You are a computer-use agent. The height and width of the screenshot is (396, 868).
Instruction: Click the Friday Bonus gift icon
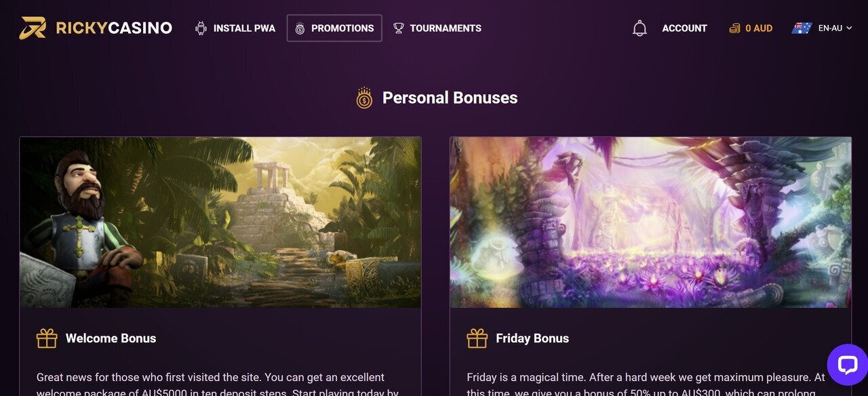[x=477, y=338]
